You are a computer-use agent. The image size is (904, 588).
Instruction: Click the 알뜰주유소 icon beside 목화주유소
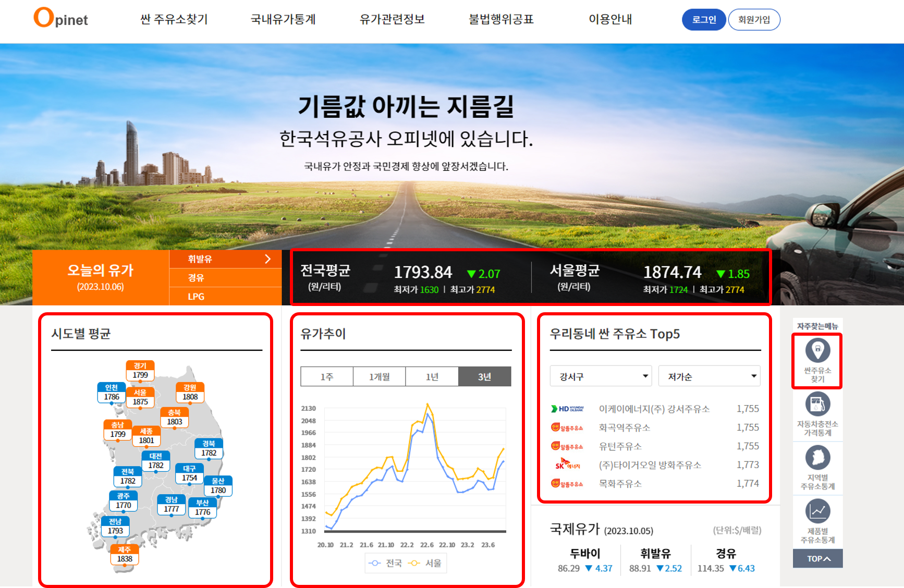(x=568, y=484)
